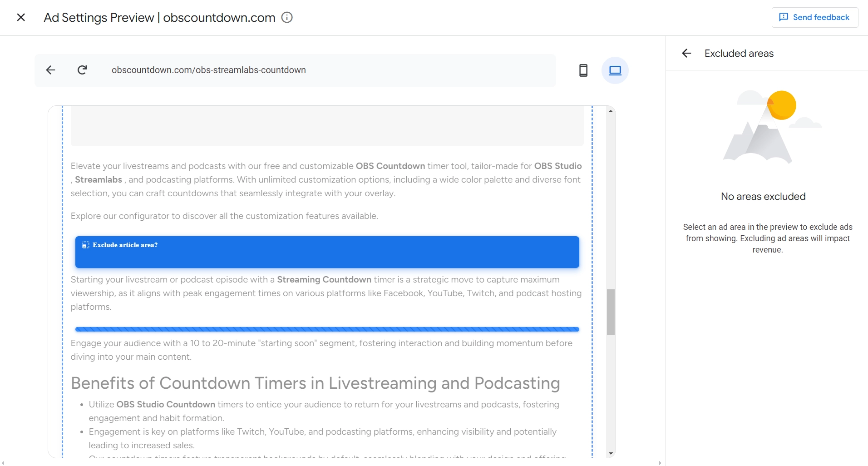Click the mountain illustration above 'No areas excluded'
Image resolution: width=868 pixels, height=466 pixels.
click(767, 127)
